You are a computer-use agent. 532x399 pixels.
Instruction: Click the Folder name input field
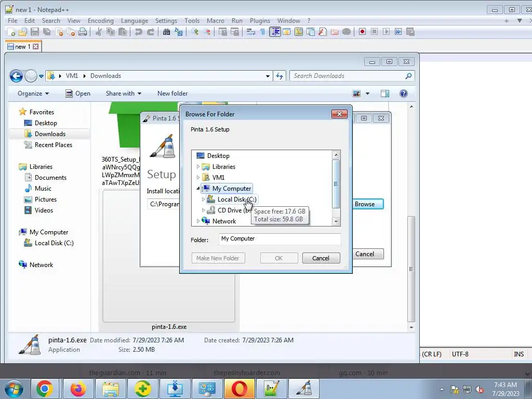tap(280, 239)
